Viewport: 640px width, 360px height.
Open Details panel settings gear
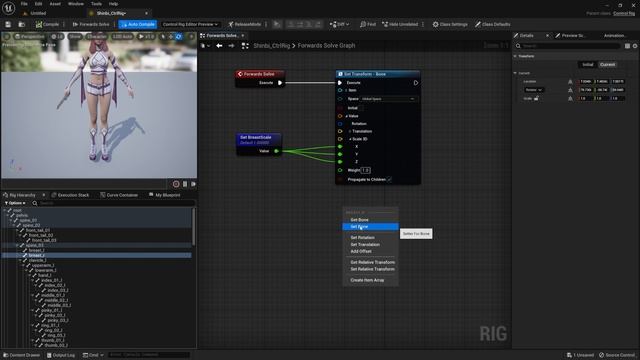click(x=635, y=46)
